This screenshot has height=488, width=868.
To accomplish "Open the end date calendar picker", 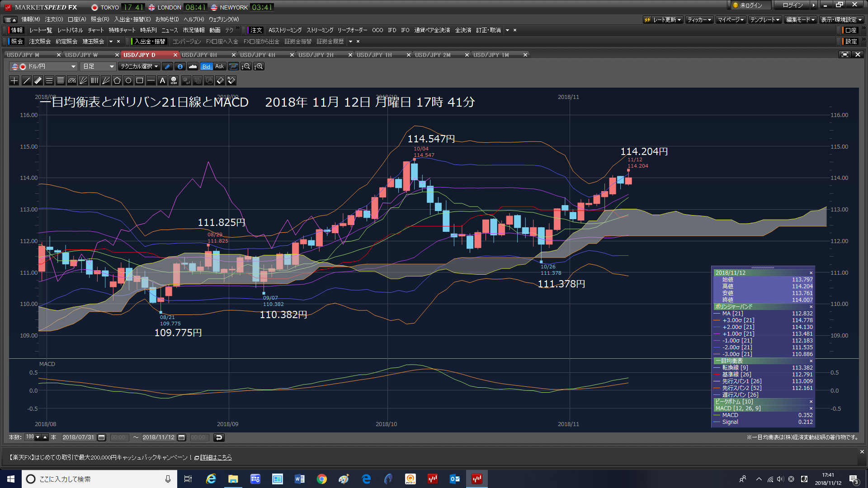I will point(182,437).
